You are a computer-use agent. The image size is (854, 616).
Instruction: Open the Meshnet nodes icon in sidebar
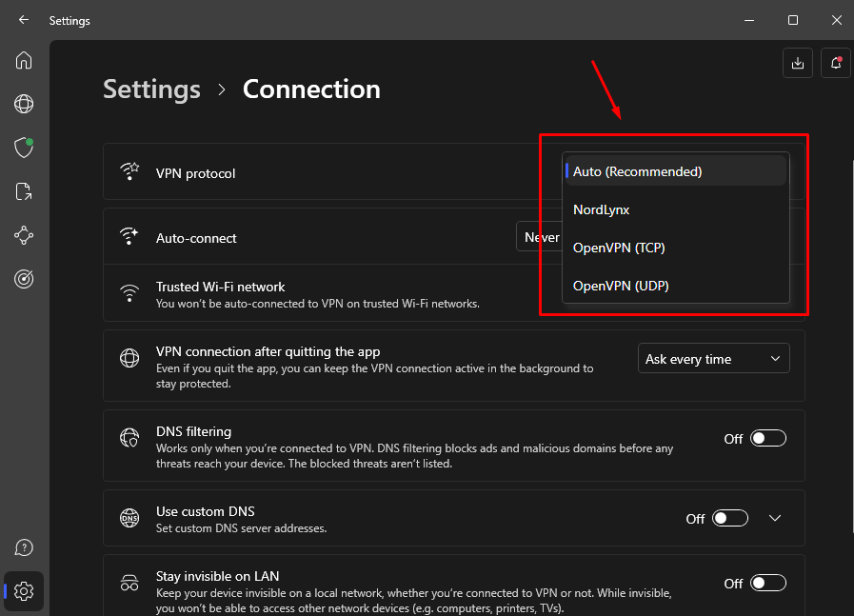pos(24,235)
